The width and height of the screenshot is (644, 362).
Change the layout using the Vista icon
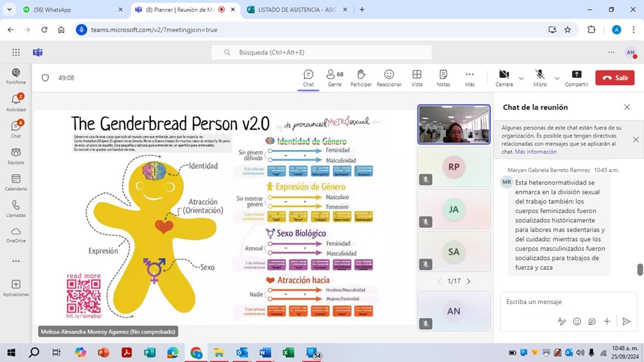pyautogui.click(x=417, y=78)
